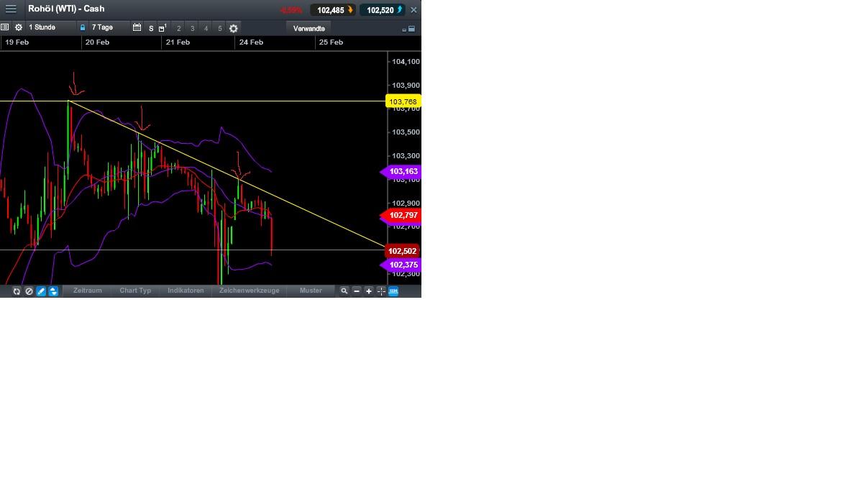Click the magnifier zoom tool icon
Viewport: 868px width, 502px height.
point(345,291)
